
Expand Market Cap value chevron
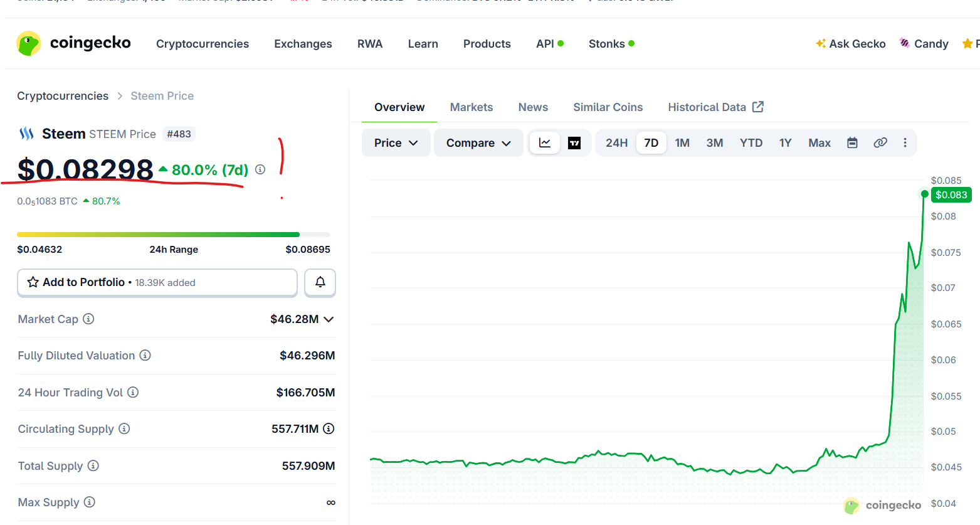click(x=329, y=319)
